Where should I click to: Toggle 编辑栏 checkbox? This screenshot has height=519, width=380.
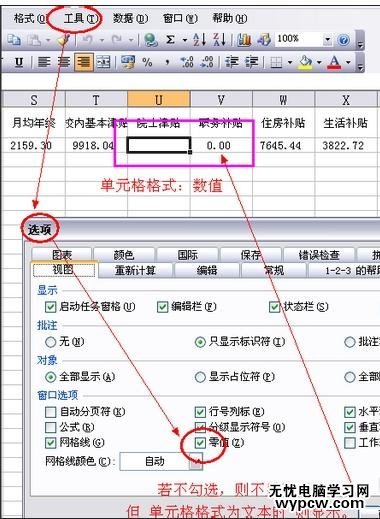click(x=162, y=307)
